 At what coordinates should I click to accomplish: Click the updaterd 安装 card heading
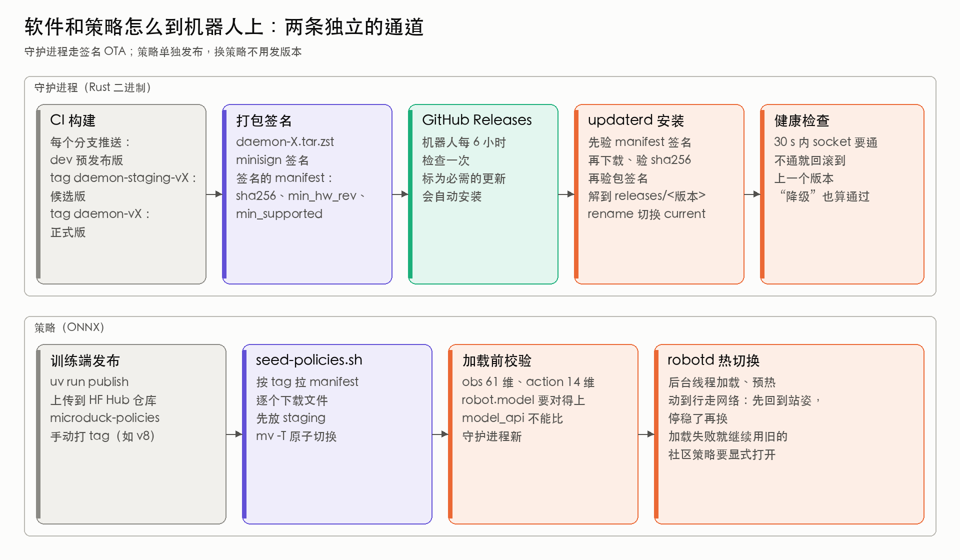pyautogui.click(x=635, y=120)
